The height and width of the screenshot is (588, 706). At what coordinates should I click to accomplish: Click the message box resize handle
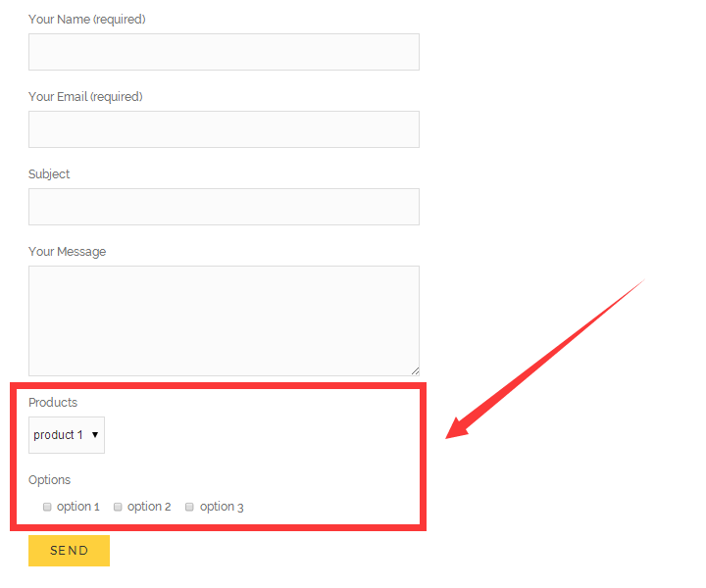(415, 370)
